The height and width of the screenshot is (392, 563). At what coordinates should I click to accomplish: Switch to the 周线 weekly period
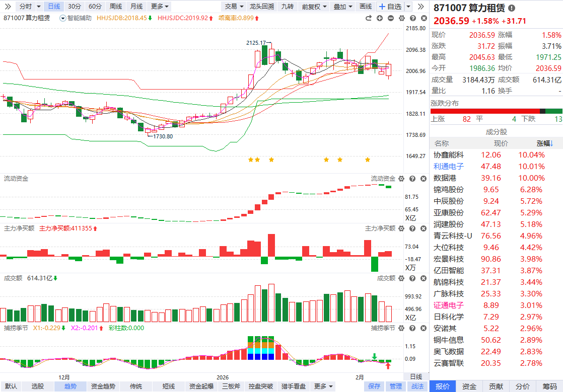coord(115,7)
